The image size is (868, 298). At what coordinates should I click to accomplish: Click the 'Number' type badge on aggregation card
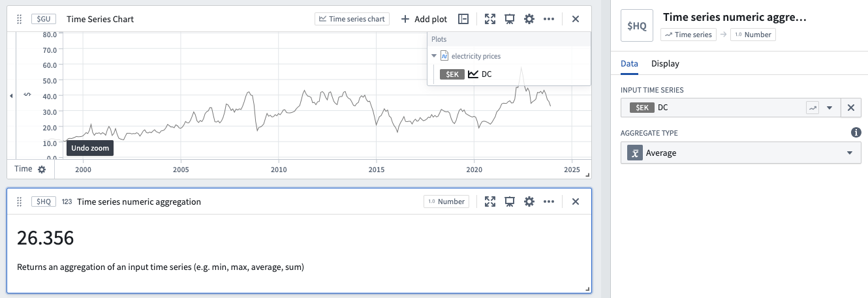point(446,201)
